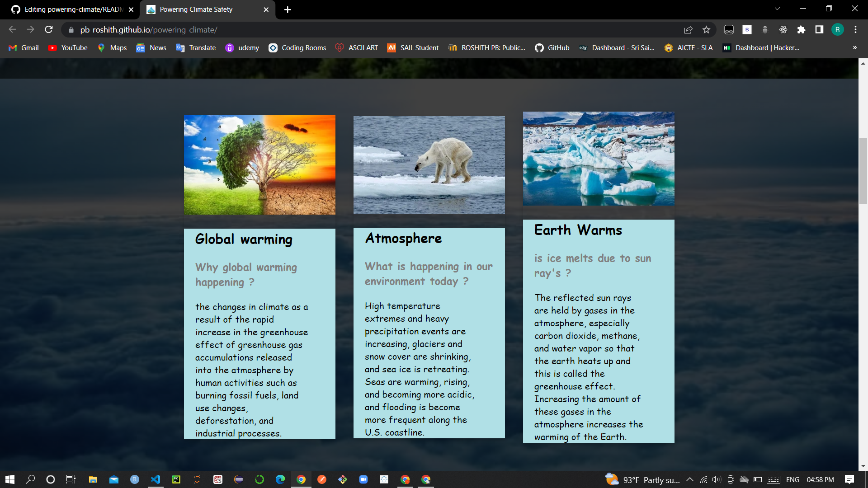868x488 pixels.
Task: Open the YouTube bookmark
Action: point(67,47)
